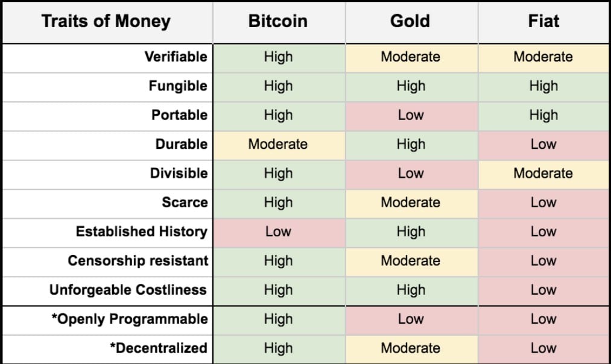Image resolution: width=611 pixels, height=364 pixels.
Task: Select Bitcoin's High cell in Decentralized row
Action: click(x=278, y=348)
